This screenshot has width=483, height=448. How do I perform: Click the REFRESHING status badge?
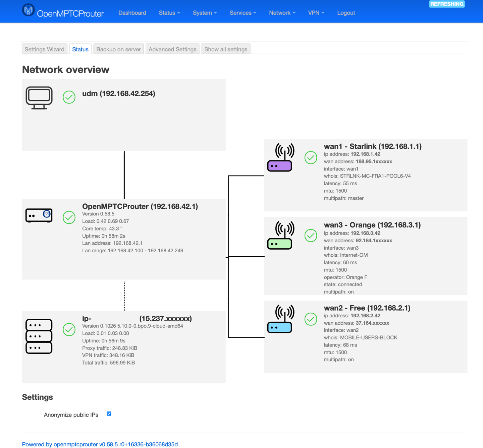pyautogui.click(x=447, y=4)
